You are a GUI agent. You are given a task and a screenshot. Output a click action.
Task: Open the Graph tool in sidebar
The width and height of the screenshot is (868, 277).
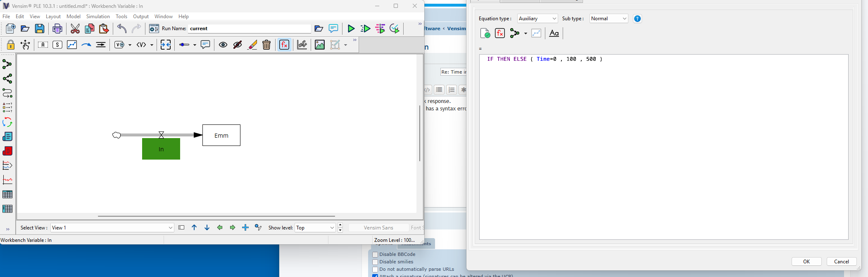[x=7, y=180]
